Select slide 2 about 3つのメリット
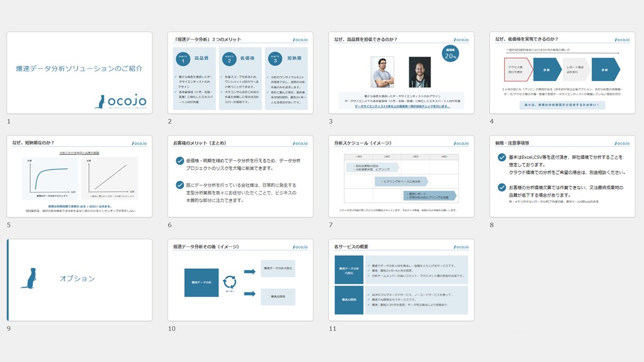 (x=240, y=73)
